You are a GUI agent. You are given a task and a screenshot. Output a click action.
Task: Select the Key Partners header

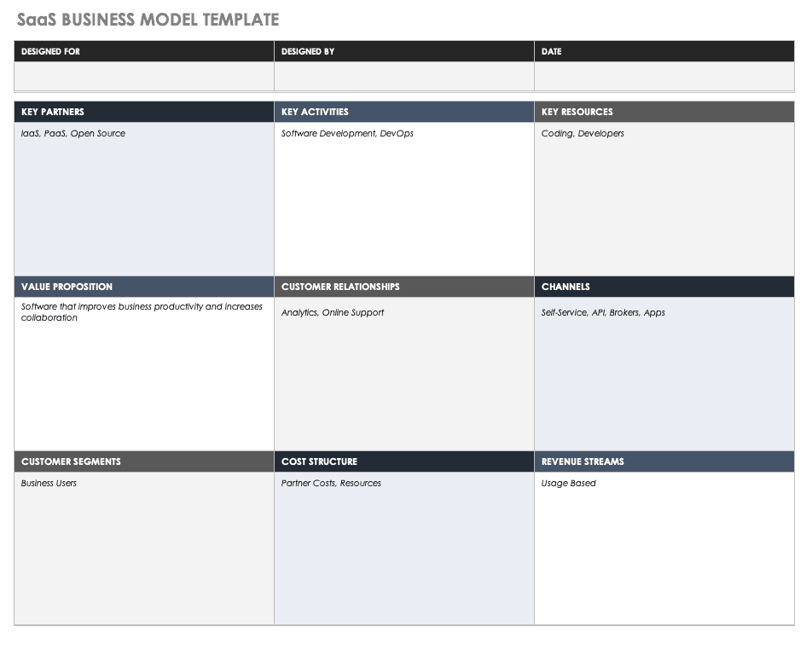click(144, 112)
